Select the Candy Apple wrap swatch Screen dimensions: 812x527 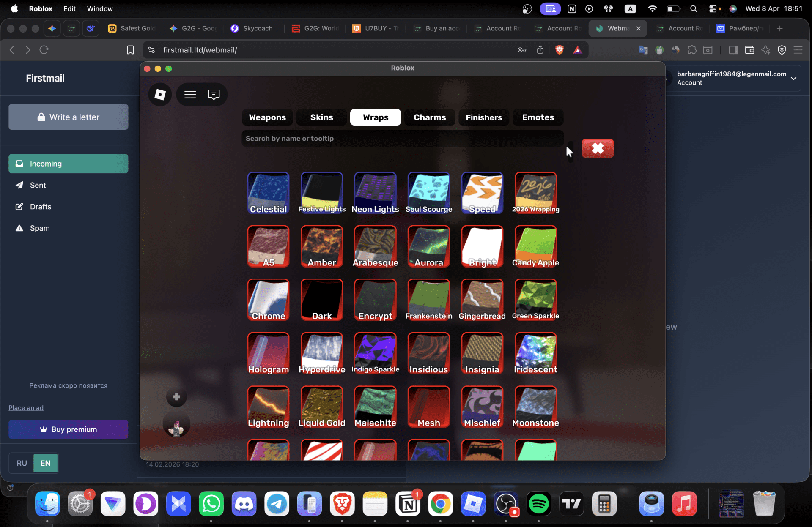535,246
